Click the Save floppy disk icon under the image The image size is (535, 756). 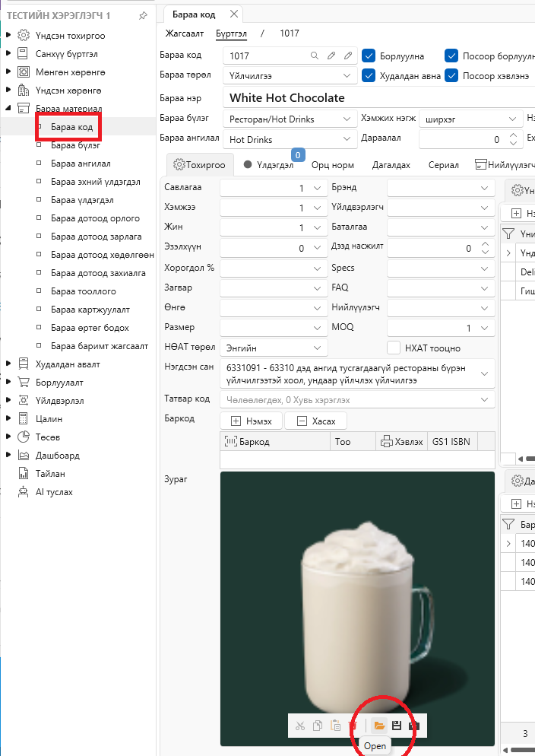tap(397, 726)
